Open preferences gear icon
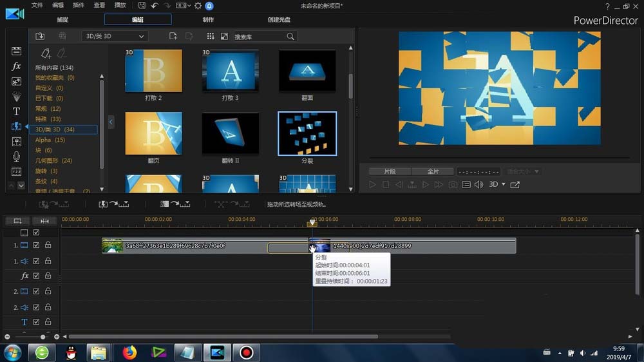 tap(198, 6)
